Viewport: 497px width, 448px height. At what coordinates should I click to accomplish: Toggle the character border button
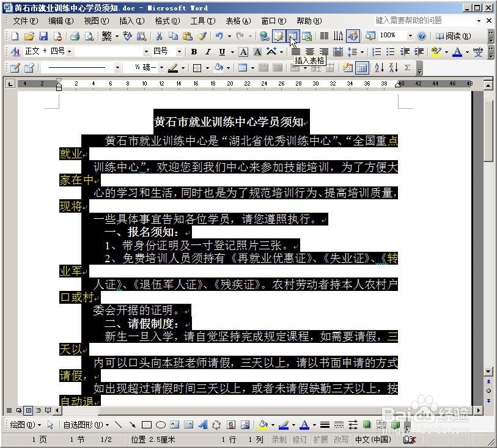tap(243, 51)
